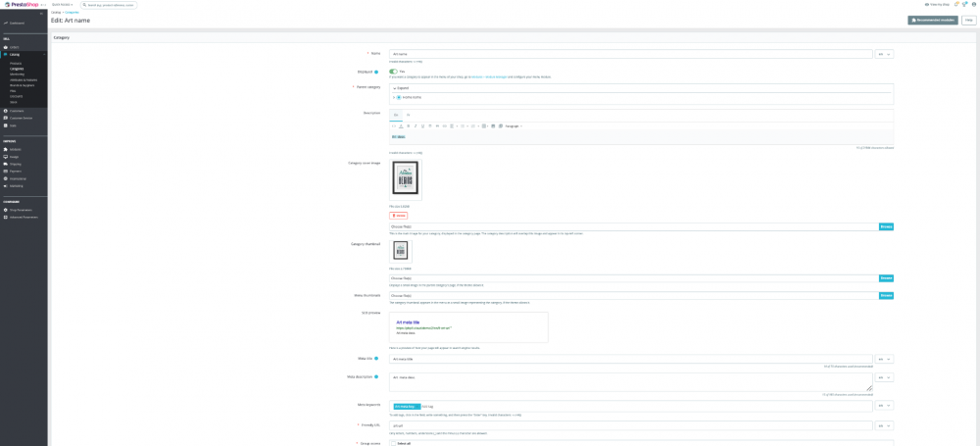
Task: Open Categories under Catalog
Action: [x=17, y=69]
